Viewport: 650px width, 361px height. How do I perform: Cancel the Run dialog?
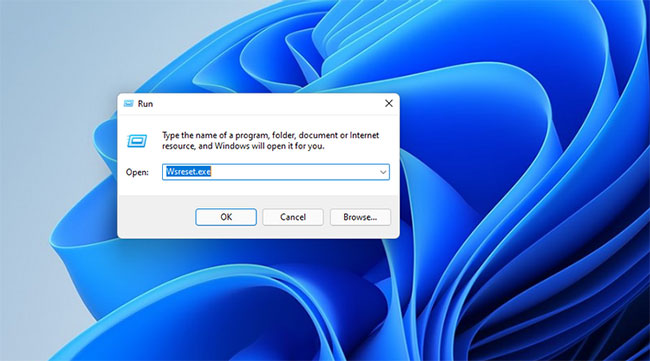(293, 217)
